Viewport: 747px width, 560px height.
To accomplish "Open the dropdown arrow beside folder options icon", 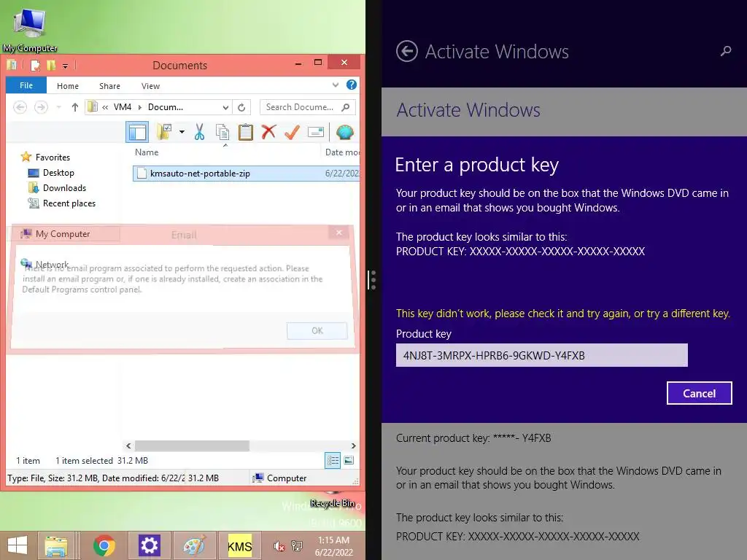I will point(182,132).
